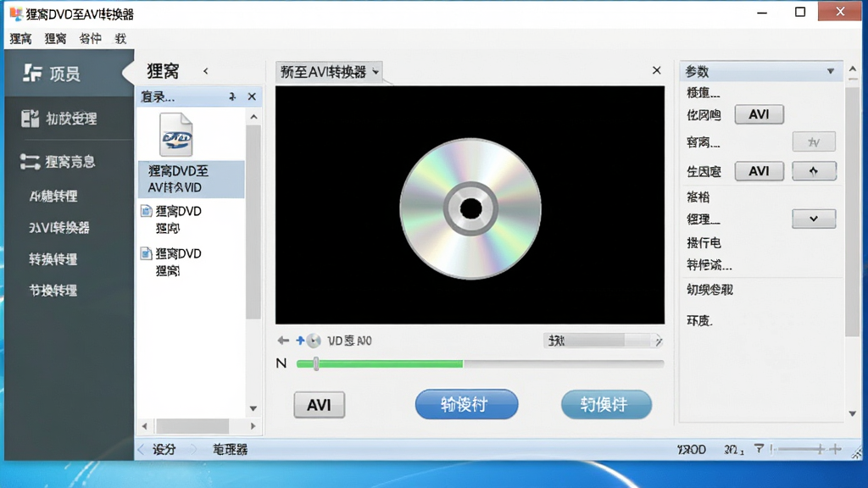Select the 节换转理 sidebar entry
Viewport: 868px width, 488px height.
pos(53,291)
